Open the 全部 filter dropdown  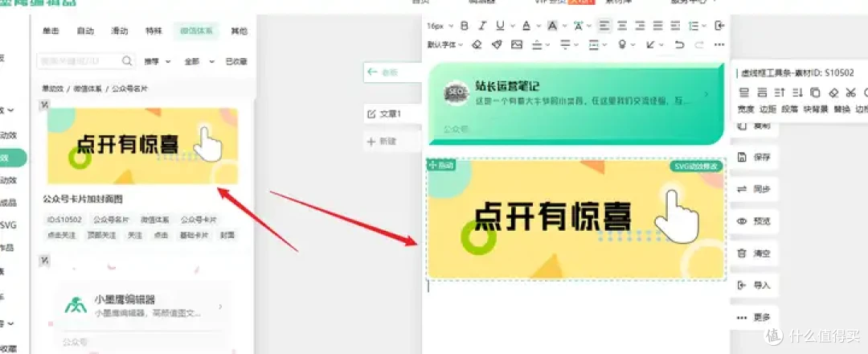point(199,61)
